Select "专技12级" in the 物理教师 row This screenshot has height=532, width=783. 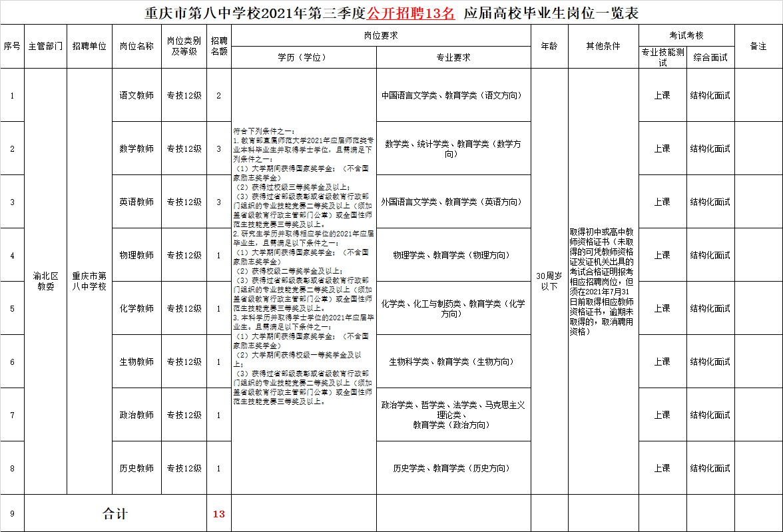(x=184, y=255)
